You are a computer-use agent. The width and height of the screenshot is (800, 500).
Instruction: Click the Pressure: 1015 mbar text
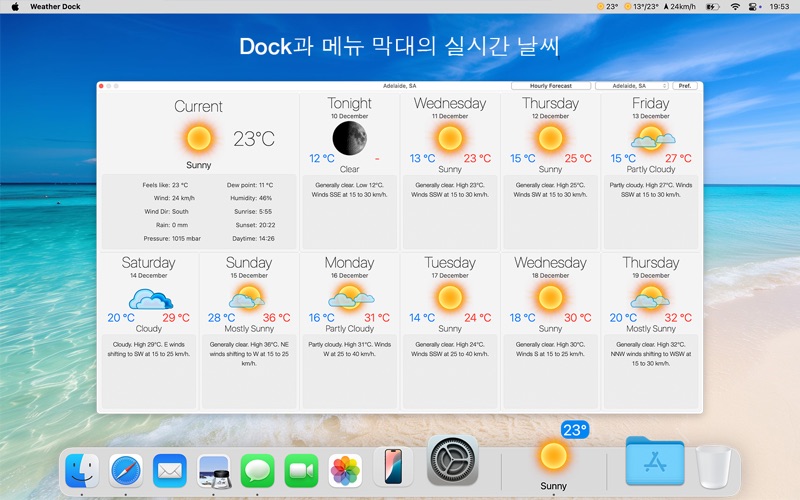172,238
